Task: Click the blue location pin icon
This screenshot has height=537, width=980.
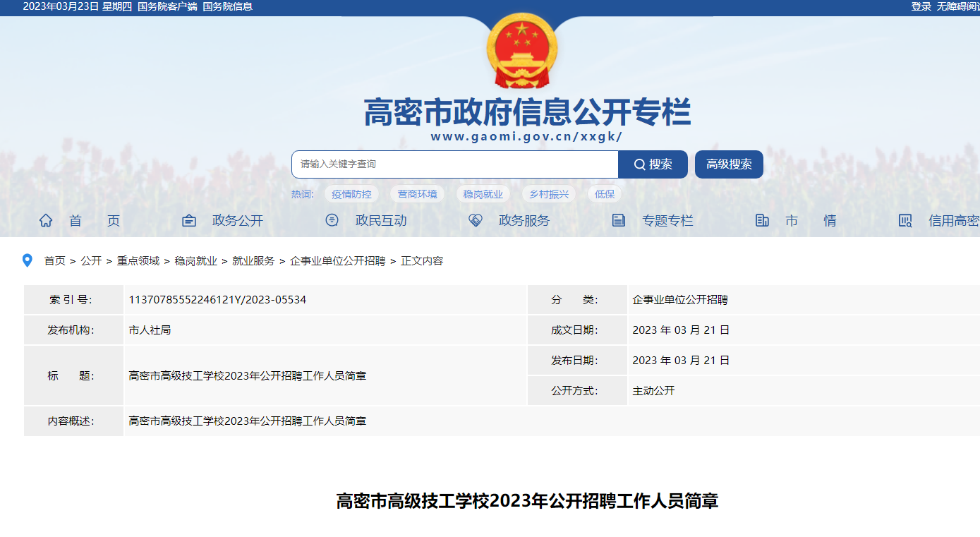Action: [28, 260]
